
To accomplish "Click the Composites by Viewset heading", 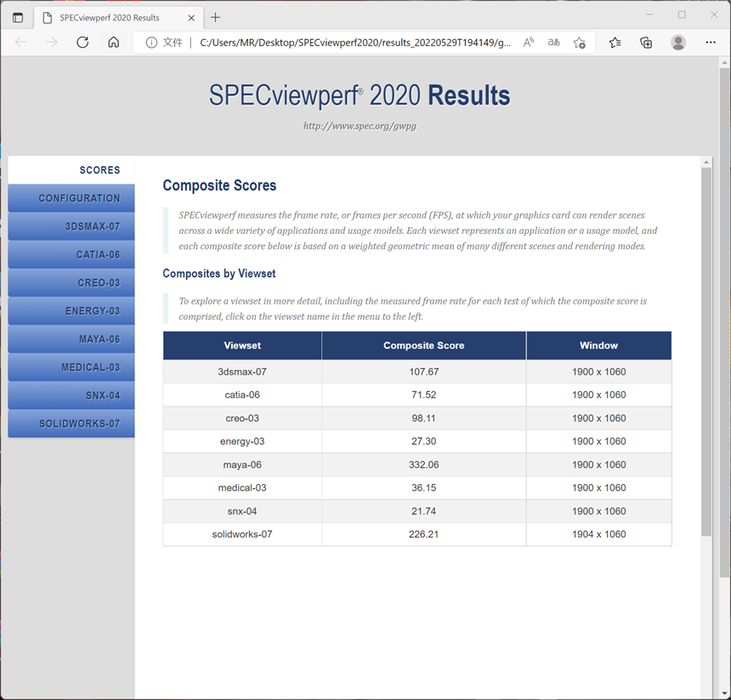I will (219, 274).
